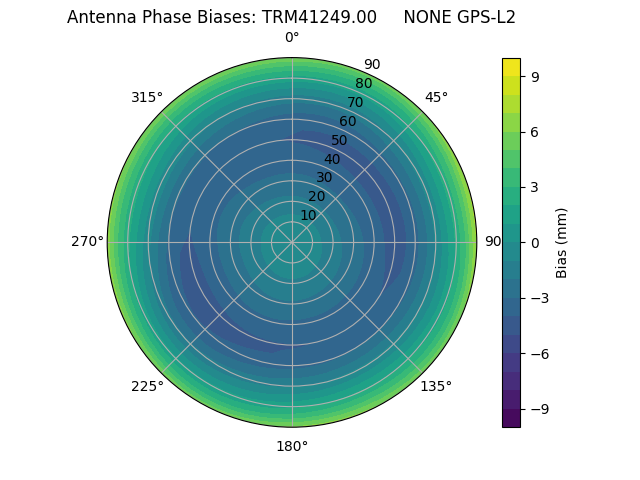
Task: Click the 45° angle label
Action: 436,97
